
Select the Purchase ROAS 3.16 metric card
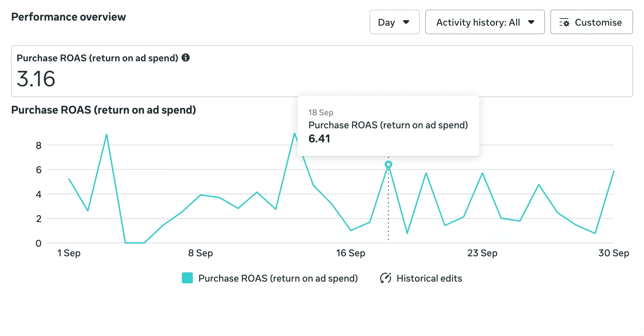321,71
